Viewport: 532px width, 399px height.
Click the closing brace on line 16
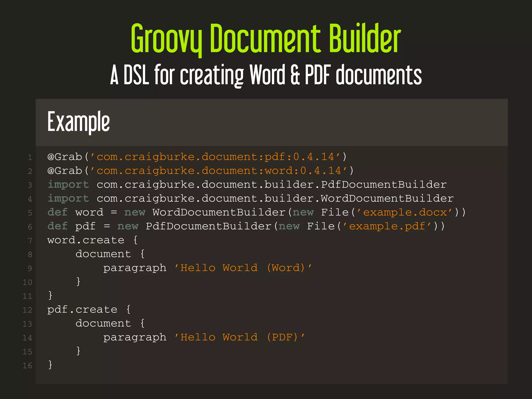[50, 365]
